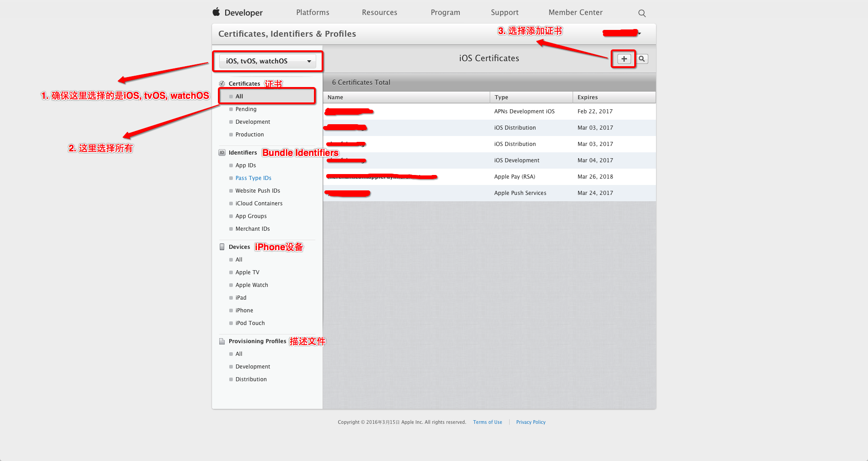This screenshot has height=461, width=868.
Task: Go to Member Center
Action: point(575,13)
